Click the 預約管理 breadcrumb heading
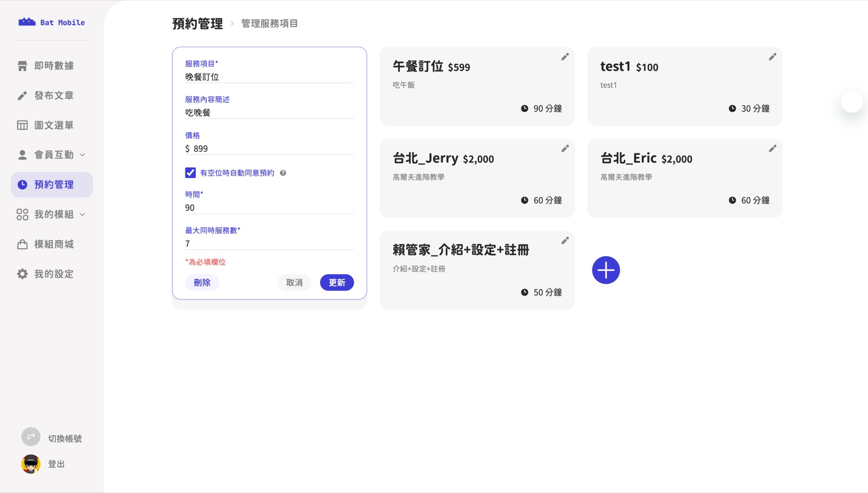This screenshot has width=868, height=493. pos(197,24)
